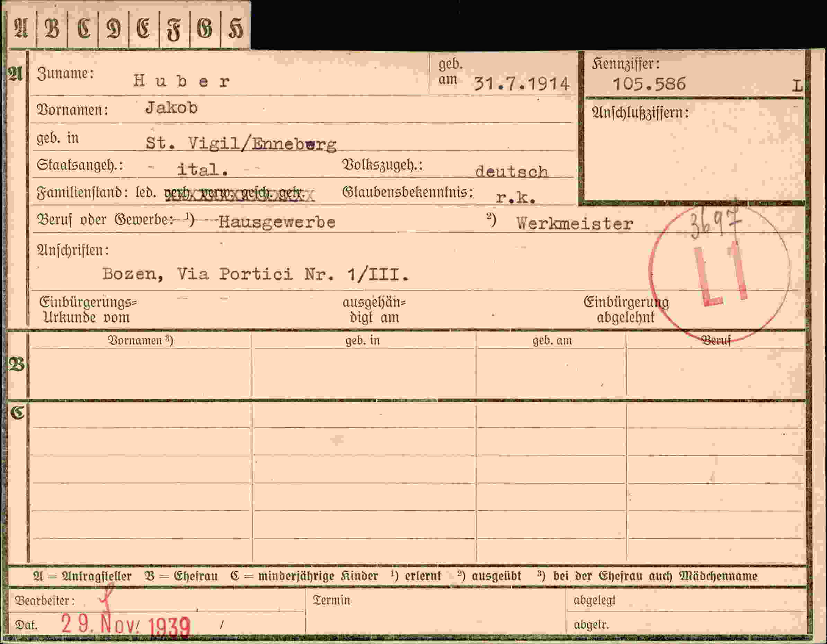Screen dimensions: 827x644
Task: Click index tab letter C
Action: click(x=84, y=28)
